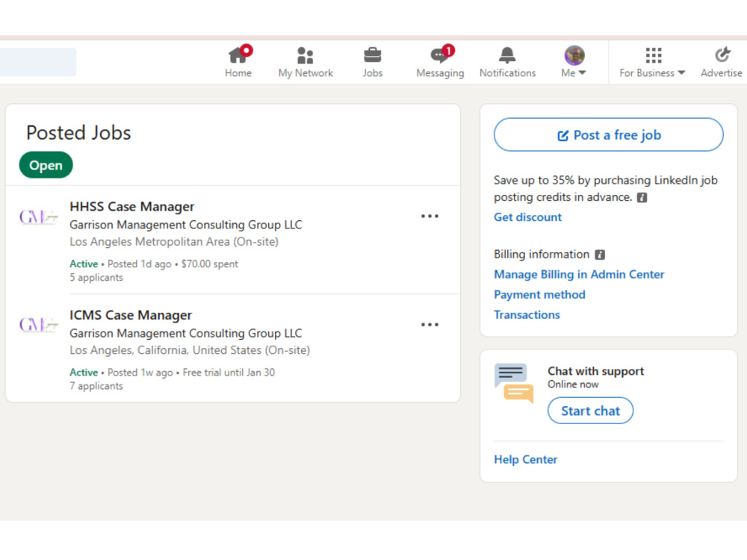Click the ICMS Case Manager company logo thumbnail
The height and width of the screenshot is (560, 747).
click(x=39, y=325)
